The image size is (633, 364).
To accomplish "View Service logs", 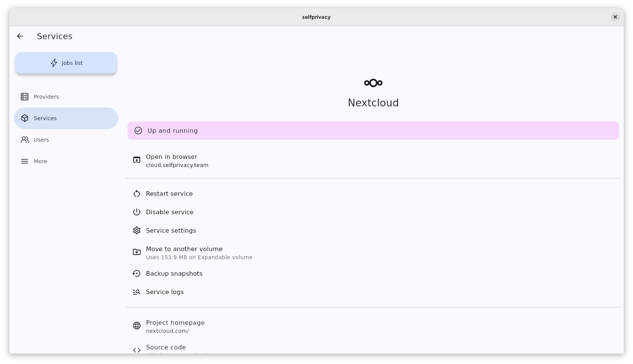I will tap(373, 292).
